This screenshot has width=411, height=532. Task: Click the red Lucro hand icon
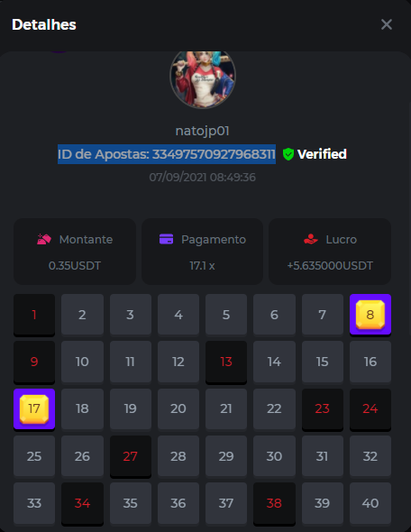311,239
